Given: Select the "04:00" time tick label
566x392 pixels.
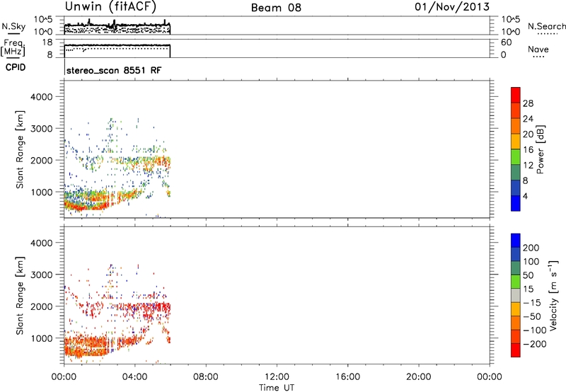Looking at the screenshot, I should (134, 377).
